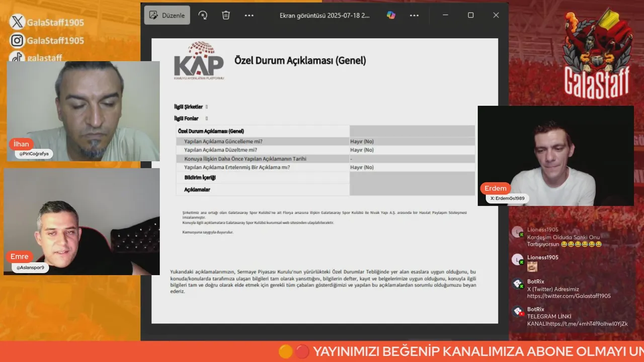Click the colorful Copilot icon in the title bar
644x362 pixels.
point(391,15)
